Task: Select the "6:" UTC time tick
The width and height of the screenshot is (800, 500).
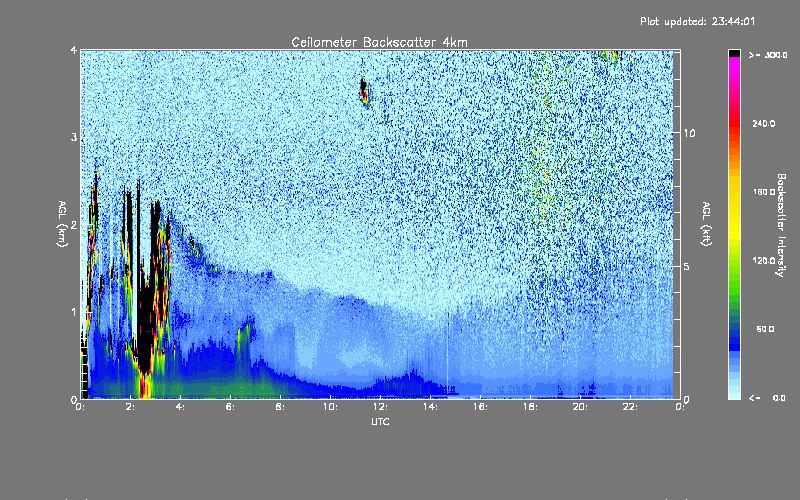Action: tap(230, 407)
